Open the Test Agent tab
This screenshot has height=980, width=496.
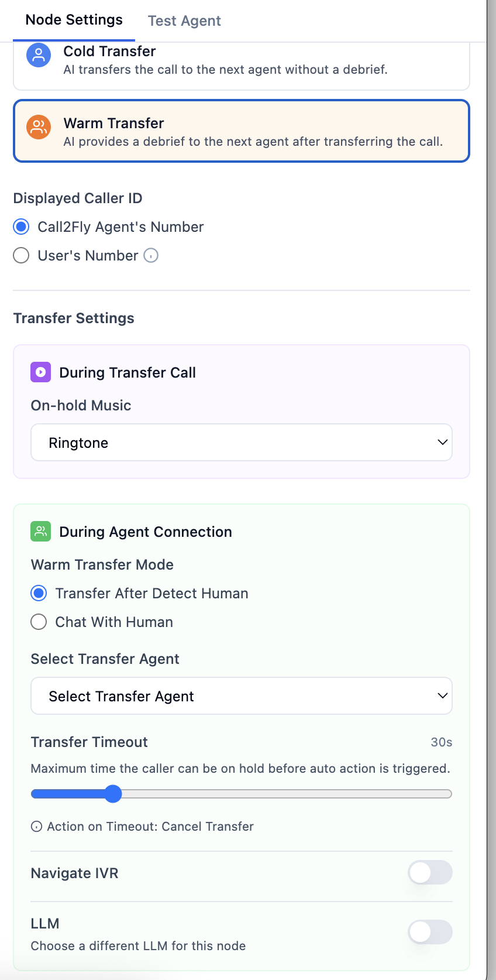point(184,21)
